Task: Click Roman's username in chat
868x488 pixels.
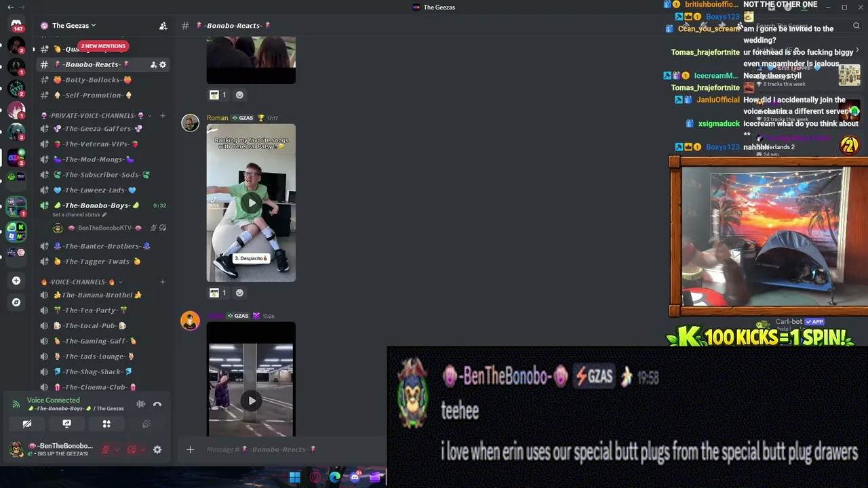Action: (x=217, y=118)
